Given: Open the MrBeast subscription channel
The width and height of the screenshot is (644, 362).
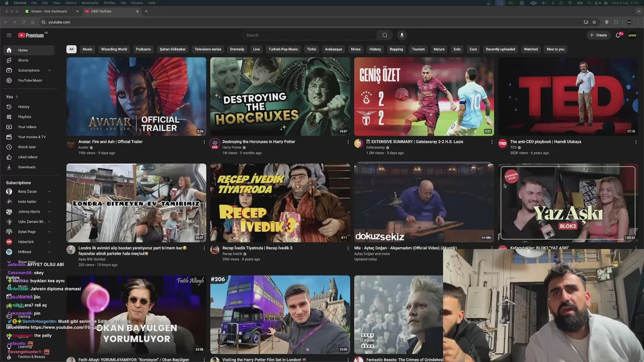Looking at the screenshot, I should click(29, 252).
